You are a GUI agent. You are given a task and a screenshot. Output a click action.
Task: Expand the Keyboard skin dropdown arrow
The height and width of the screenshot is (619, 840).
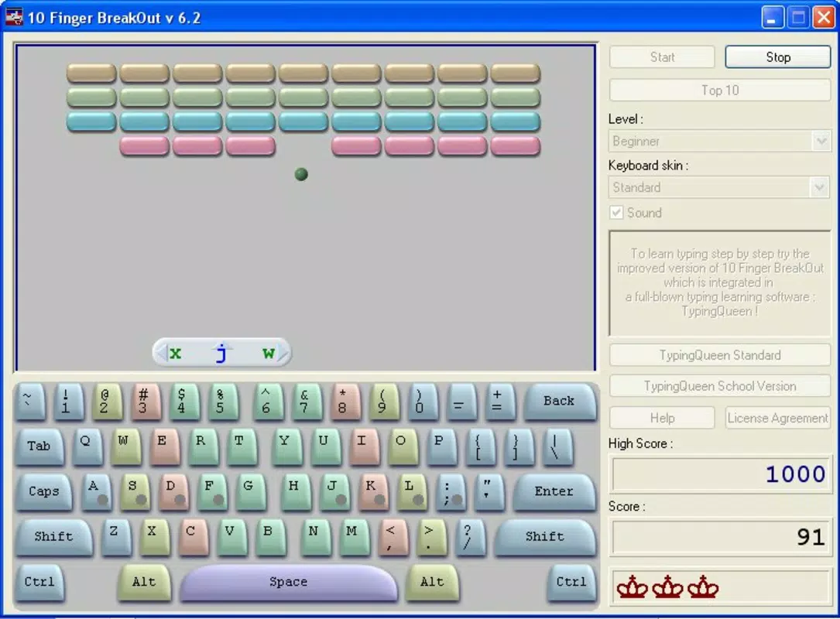point(820,187)
